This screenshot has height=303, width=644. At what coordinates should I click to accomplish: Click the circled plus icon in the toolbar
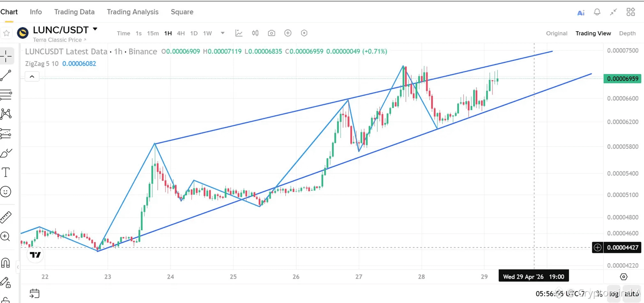288,33
